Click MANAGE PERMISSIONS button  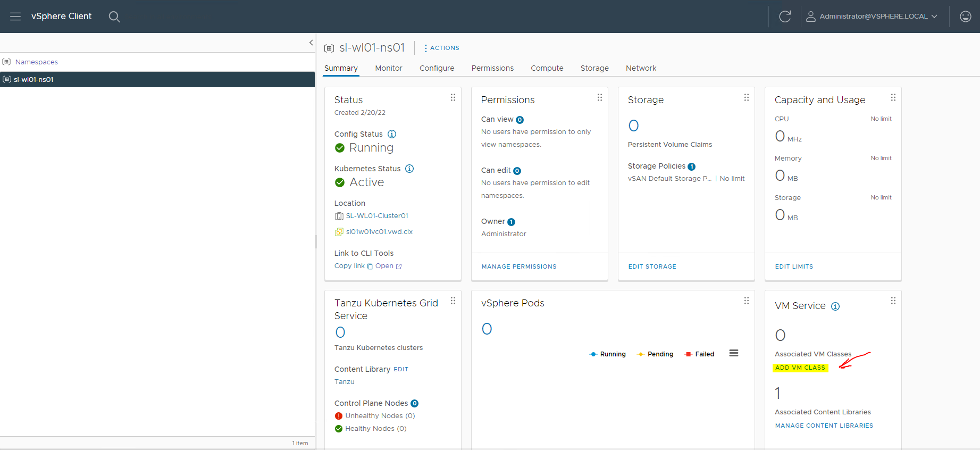pyautogui.click(x=519, y=266)
